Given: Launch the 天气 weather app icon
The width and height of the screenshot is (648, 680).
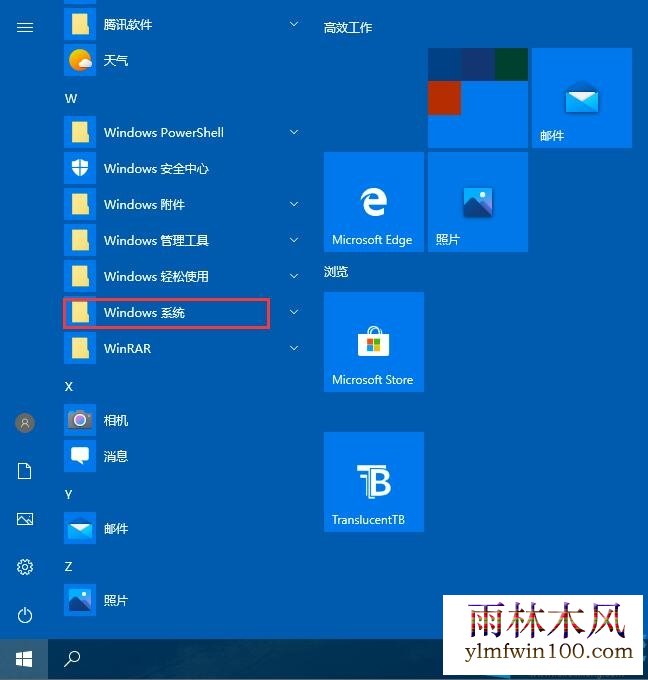Looking at the screenshot, I should 80,60.
